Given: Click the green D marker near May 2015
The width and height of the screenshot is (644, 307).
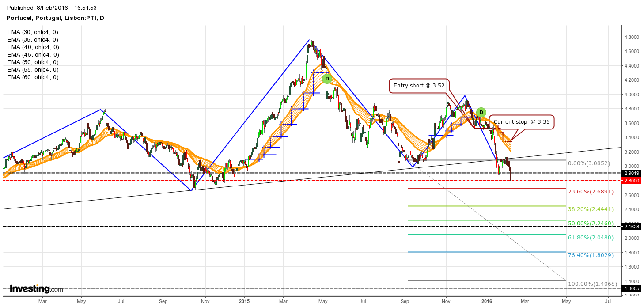Looking at the screenshot, I should [x=326, y=79].
